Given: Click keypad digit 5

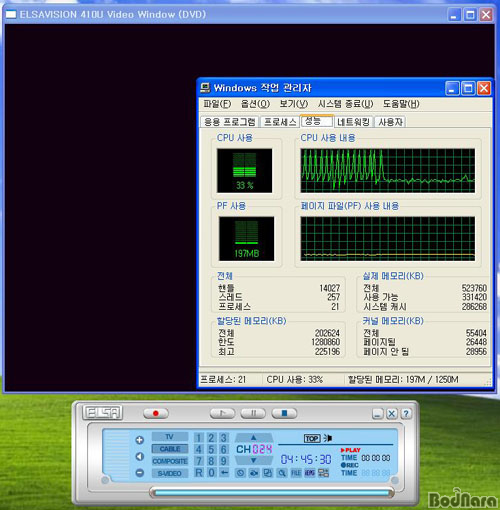Looking at the screenshot, I should 211,449.
